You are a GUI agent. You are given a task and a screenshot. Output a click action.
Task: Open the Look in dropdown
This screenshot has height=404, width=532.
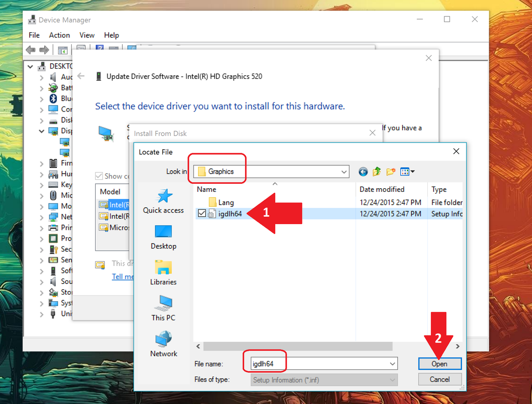344,171
